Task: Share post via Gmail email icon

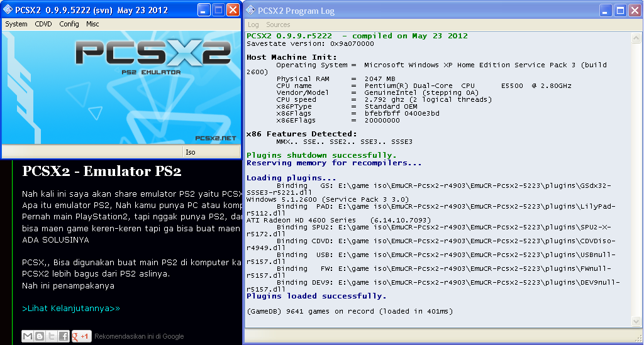Action: pos(28,336)
